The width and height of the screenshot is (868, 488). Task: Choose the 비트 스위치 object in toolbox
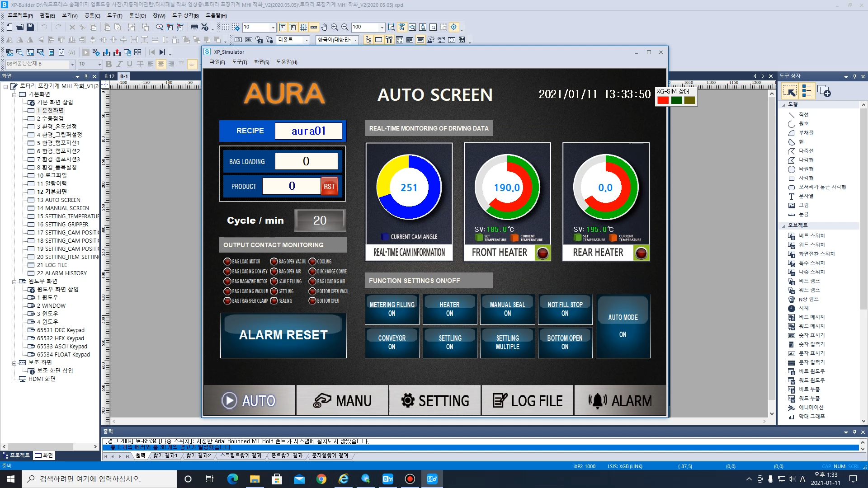[x=811, y=235]
